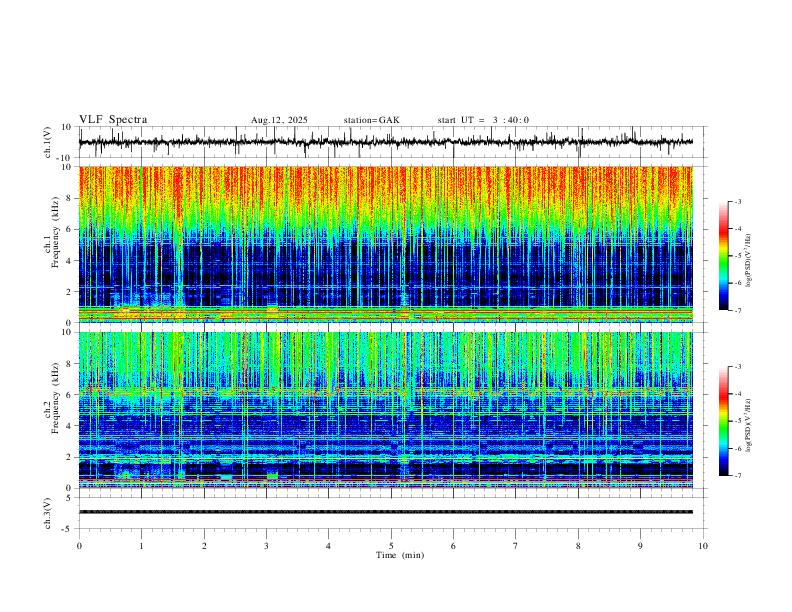
Task: Click time axis tick label "7"
Action: 516,546
